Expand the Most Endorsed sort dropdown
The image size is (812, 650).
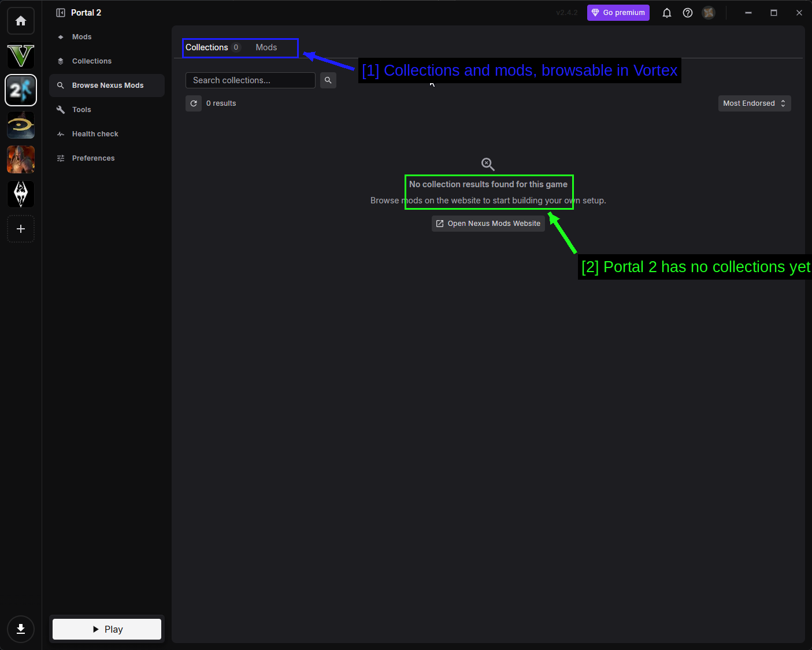[x=755, y=103]
